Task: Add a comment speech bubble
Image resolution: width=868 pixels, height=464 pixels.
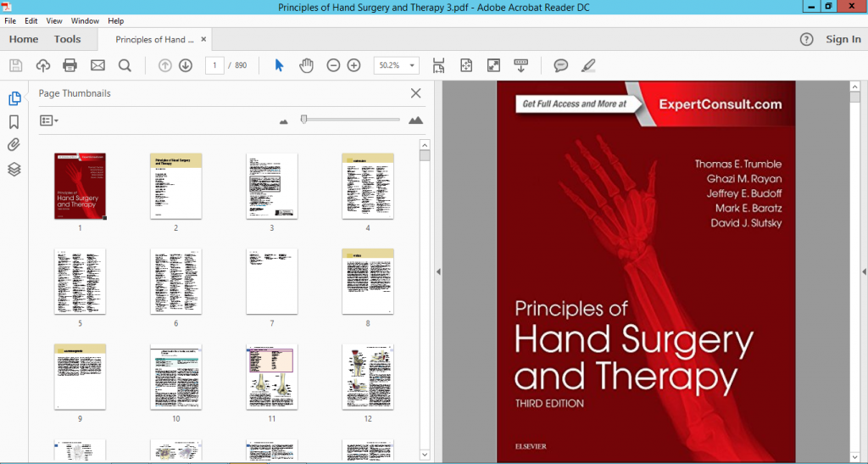Action: coord(561,65)
